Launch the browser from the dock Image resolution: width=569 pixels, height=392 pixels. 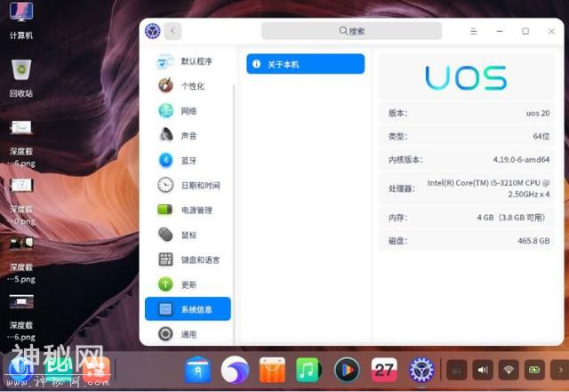tap(235, 370)
